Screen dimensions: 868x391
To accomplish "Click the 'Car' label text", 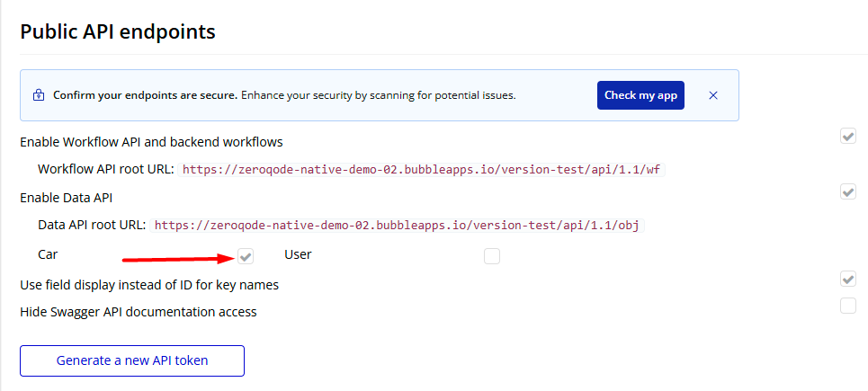I will [48, 254].
